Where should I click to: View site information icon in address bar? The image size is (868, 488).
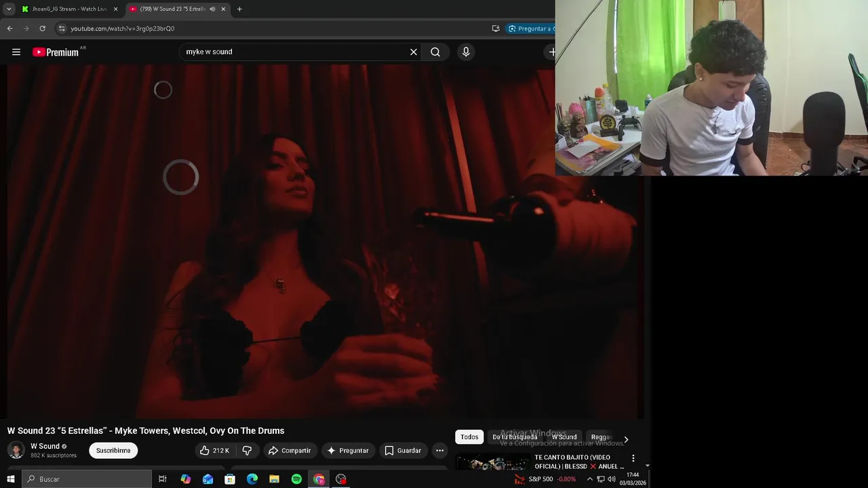(x=62, y=28)
